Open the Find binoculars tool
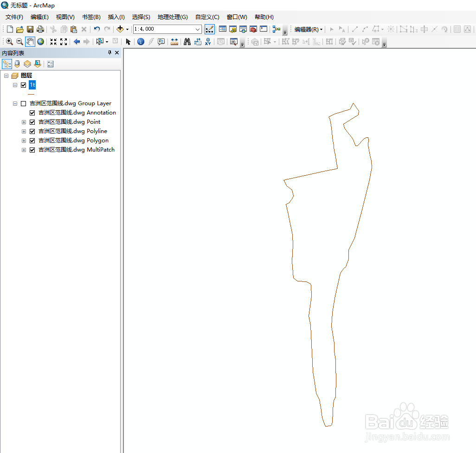This screenshot has width=476, height=453. pyautogui.click(x=187, y=42)
